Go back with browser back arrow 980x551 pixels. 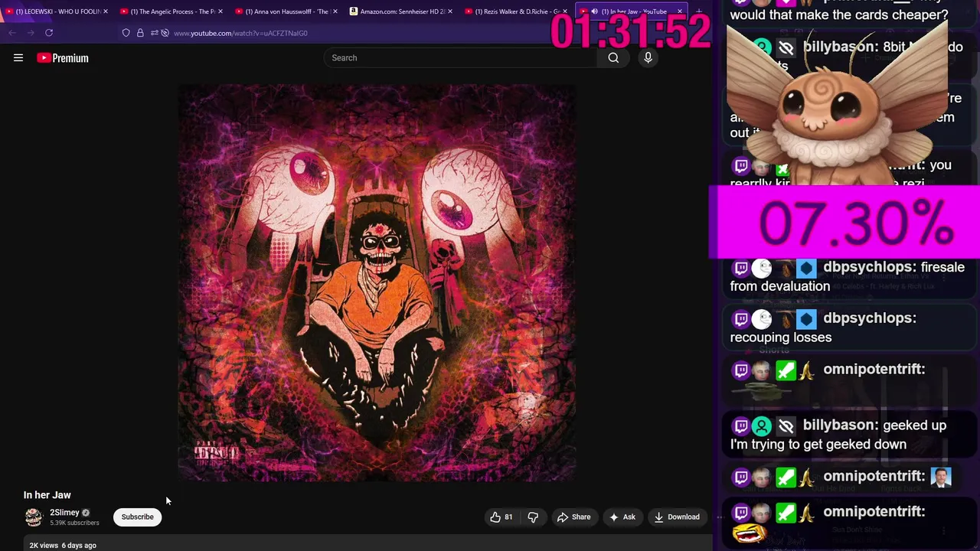pos(12,33)
